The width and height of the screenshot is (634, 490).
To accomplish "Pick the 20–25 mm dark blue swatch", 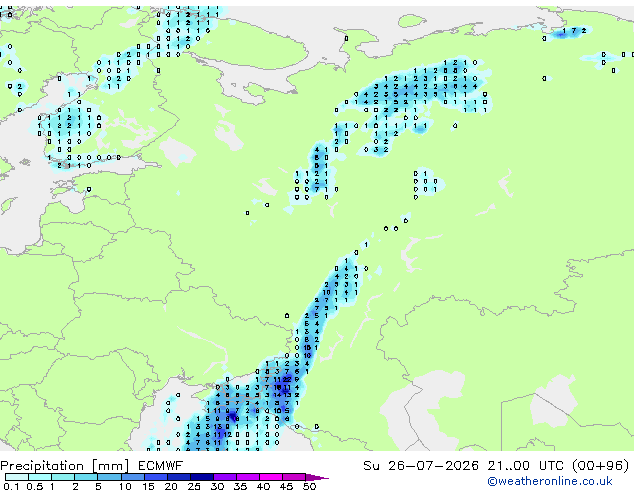I will tap(178, 477).
